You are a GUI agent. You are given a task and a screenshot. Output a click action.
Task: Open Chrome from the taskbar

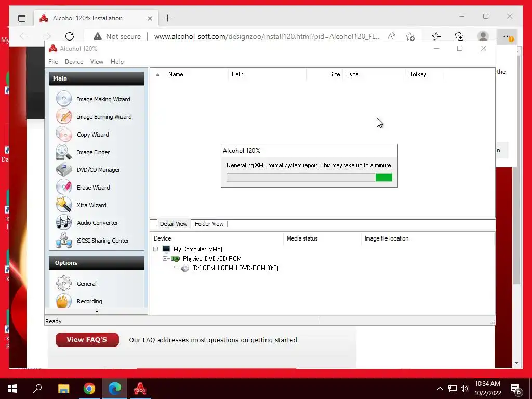point(89,389)
